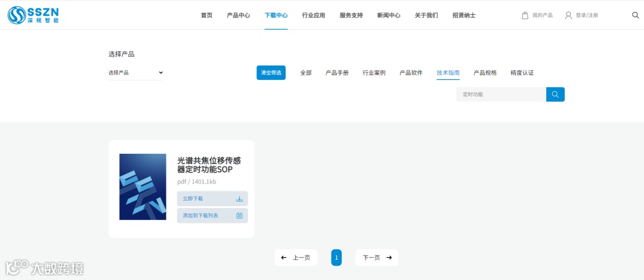Go to 上一页

click(x=296, y=258)
